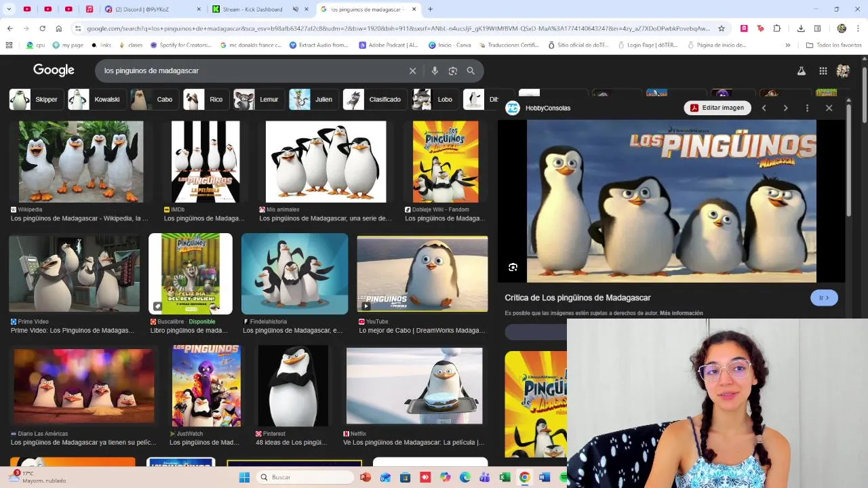Open Adobe Podcast bookmark
The image size is (868, 488).
coord(388,45)
